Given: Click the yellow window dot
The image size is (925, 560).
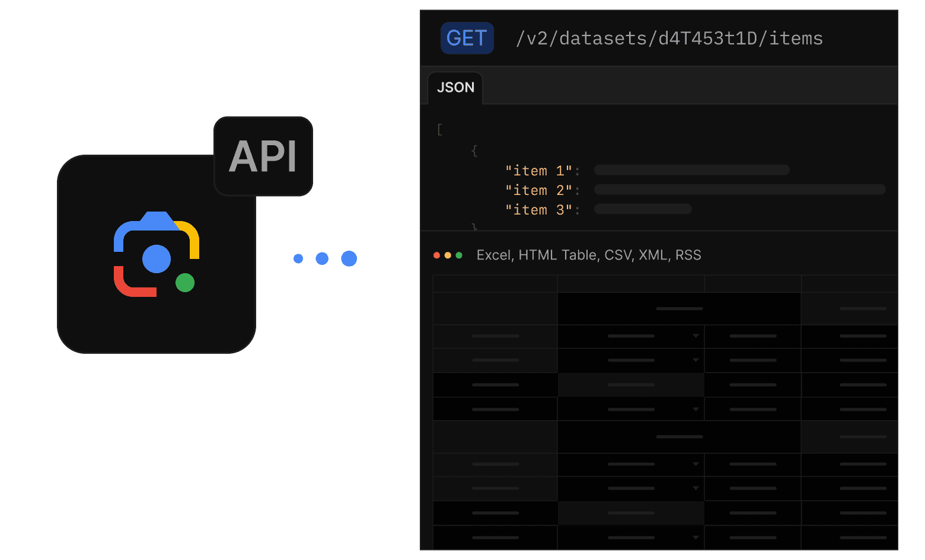Looking at the screenshot, I should pos(448,255).
